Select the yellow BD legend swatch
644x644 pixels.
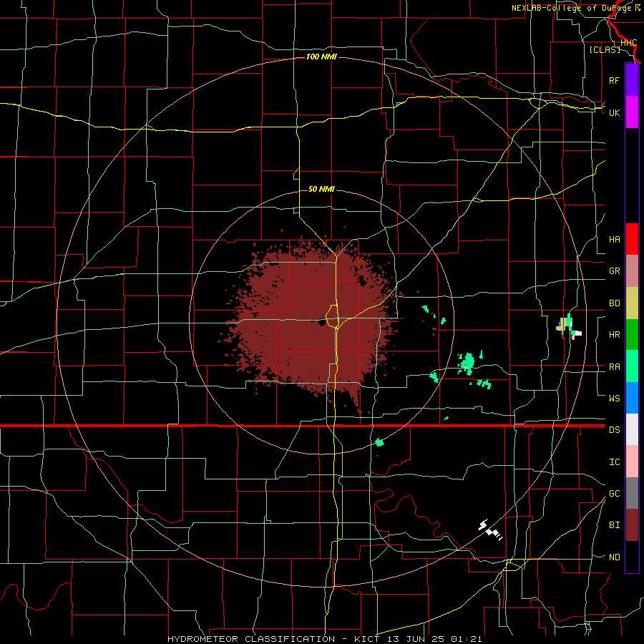[x=632, y=303]
